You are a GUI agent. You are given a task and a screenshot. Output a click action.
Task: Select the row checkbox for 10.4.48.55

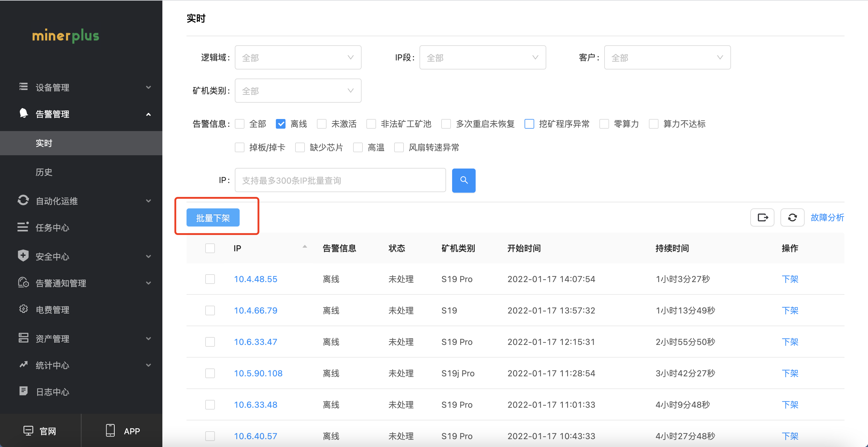coord(210,279)
